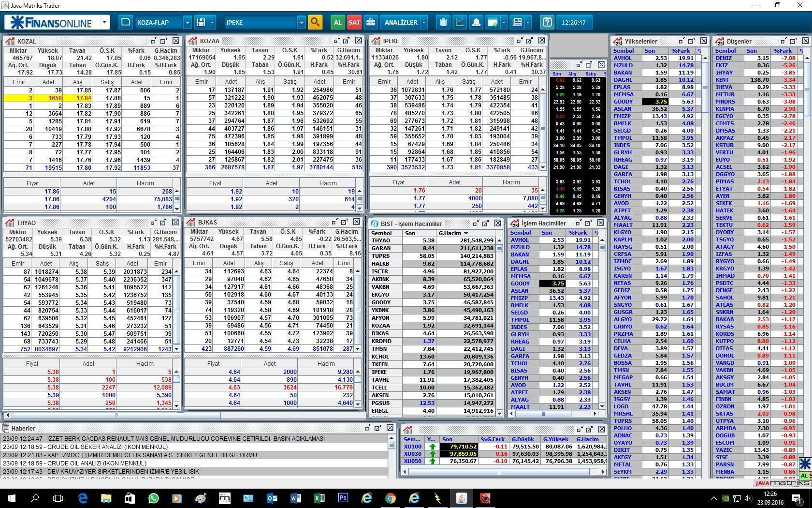This screenshot has height=508, width=812.
Task: Open the alarm bell icon
Action: (476, 22)
